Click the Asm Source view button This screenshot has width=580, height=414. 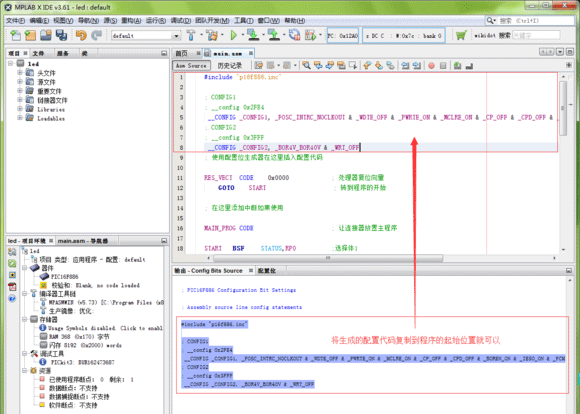pyautogui.click(x=191, y=66)
